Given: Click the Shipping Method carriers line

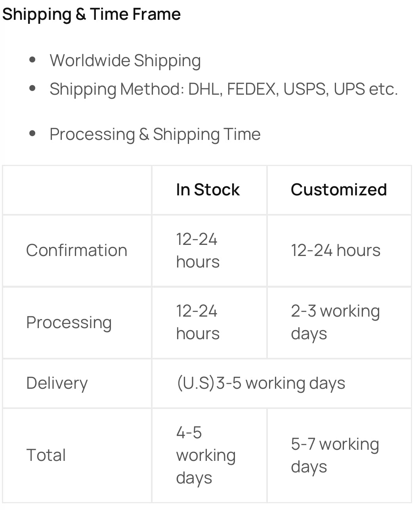Looking at the screenshot, I should coord(223,89).
